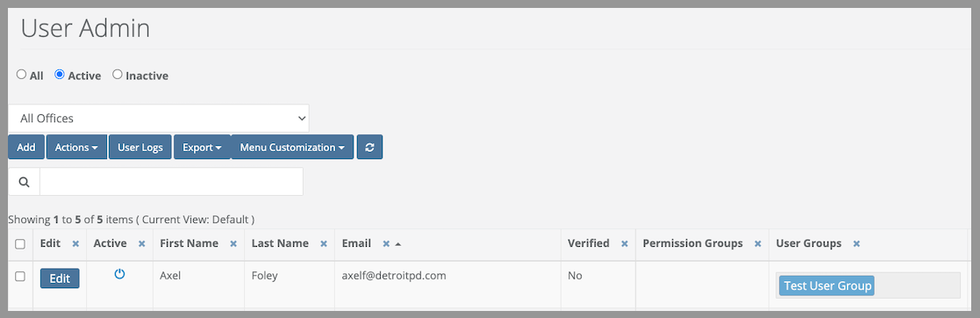Open the All Offices dropdown
Screen dimensions: 980x318
(x=159, y=119)
